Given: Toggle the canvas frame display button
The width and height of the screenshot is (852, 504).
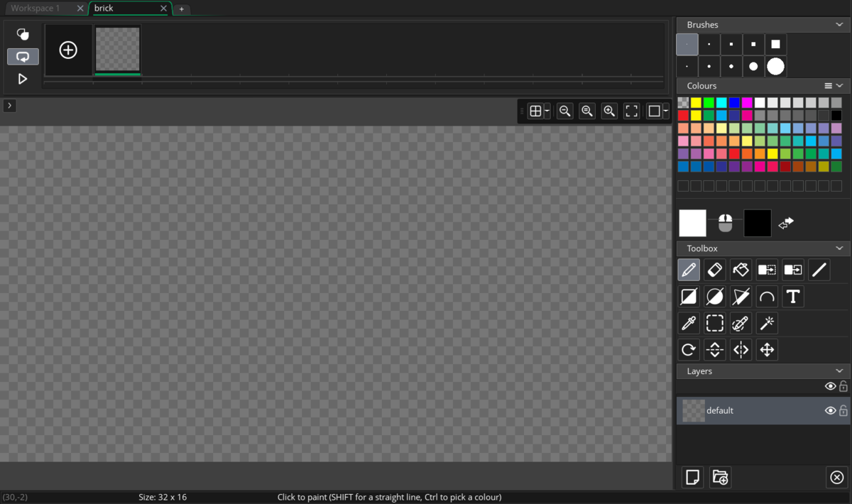Looking at the screenshot, I should pos(655,111).
